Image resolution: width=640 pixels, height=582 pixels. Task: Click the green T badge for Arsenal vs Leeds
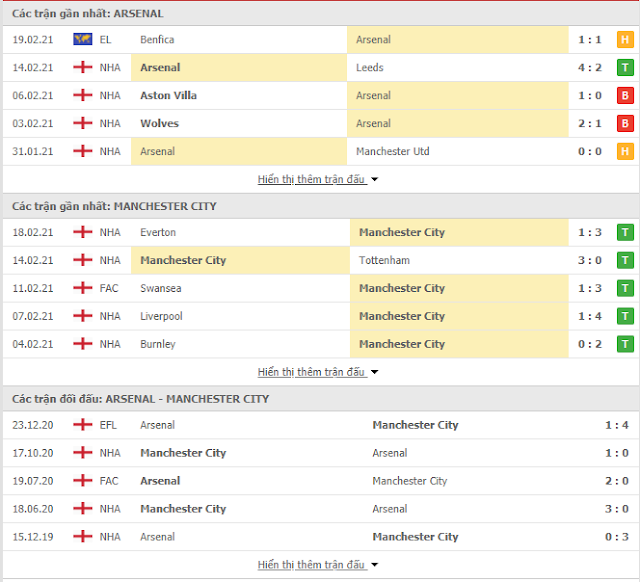[625, 67]
